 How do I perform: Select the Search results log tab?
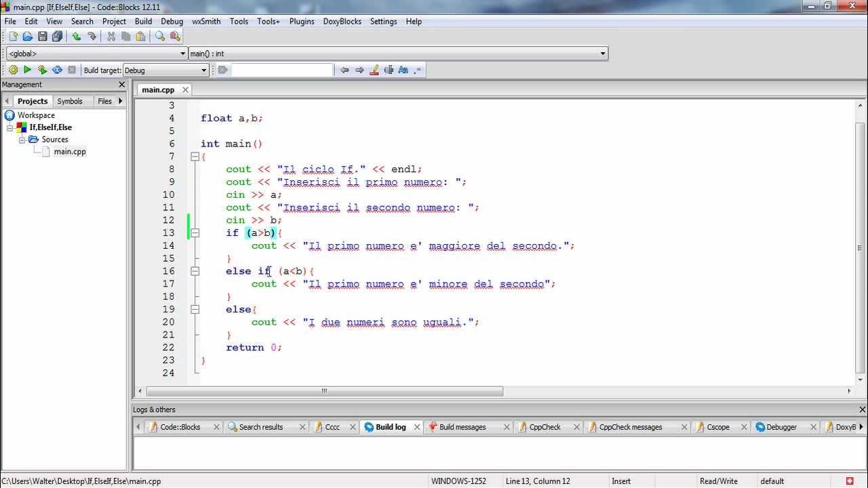[x=260, y=427]
